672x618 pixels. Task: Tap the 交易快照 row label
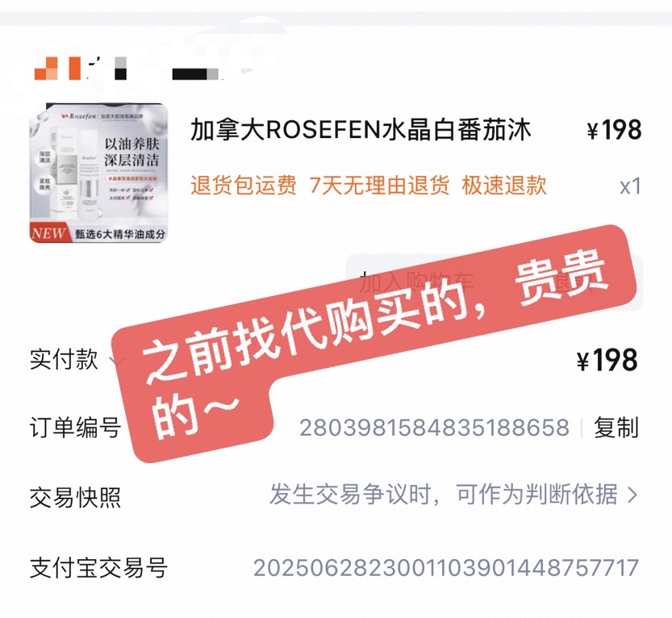click(75, 497)
